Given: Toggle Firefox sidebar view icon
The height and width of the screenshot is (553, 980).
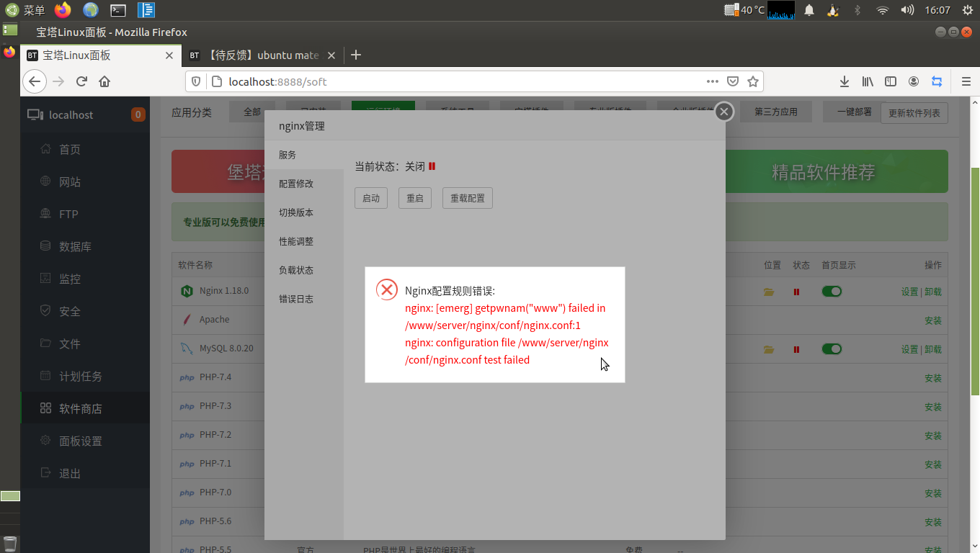Looking at the screenshot, I should click(891, 81).
